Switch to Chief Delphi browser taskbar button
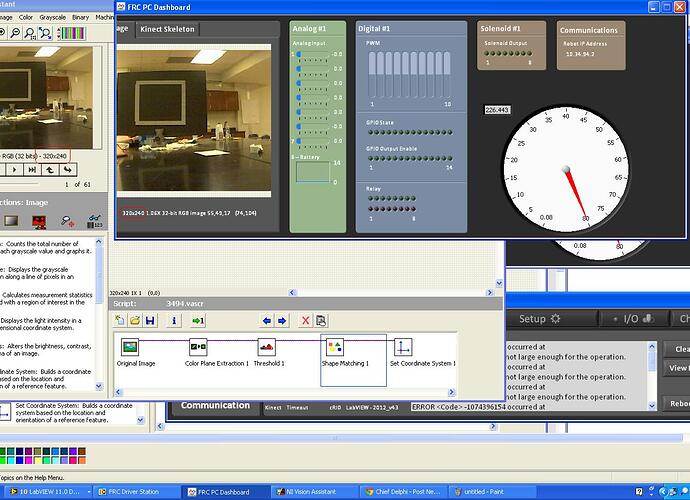The height and width of the screenshot is (500, 690). (x=404, y=492)
